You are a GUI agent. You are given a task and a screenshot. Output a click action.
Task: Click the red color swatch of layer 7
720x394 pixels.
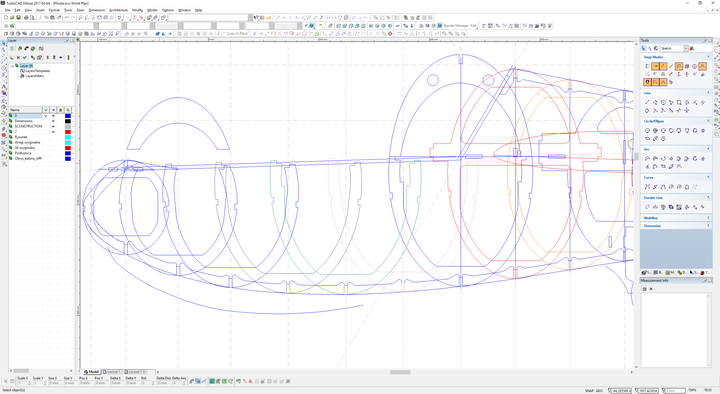(68, 132)
